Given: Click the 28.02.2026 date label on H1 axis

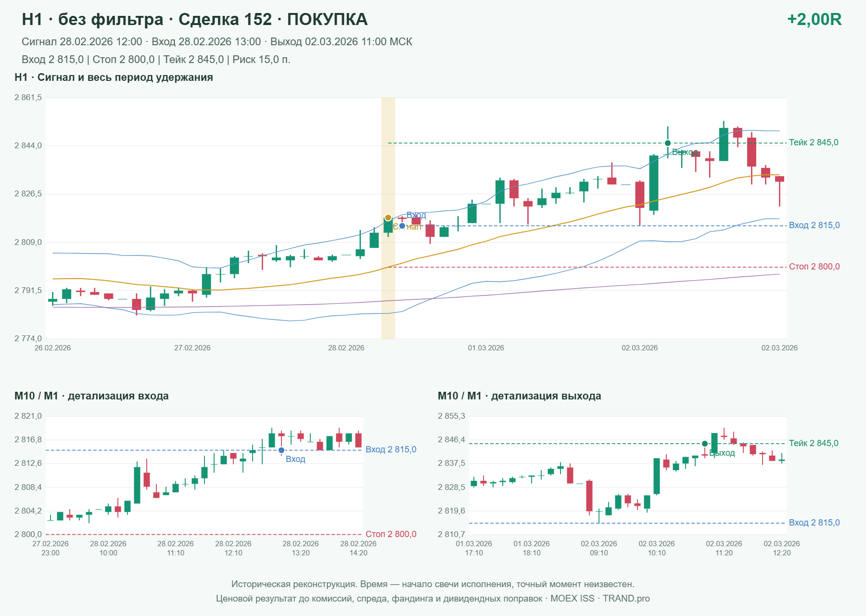Looking at the screenshot, I should click(x=346, y=348).
